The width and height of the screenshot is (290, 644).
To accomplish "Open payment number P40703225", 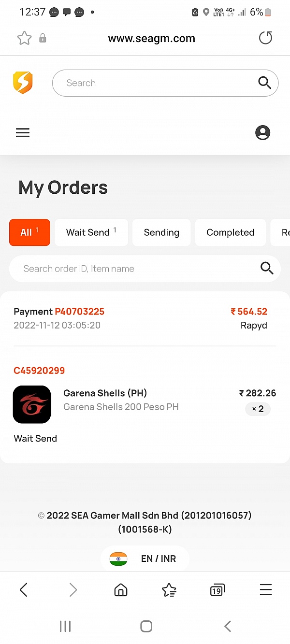I will click(x=79, y=312).
